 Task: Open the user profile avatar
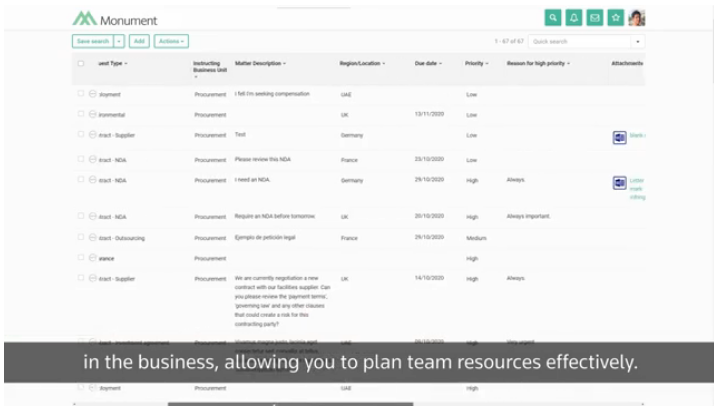[x=637, y=17]
